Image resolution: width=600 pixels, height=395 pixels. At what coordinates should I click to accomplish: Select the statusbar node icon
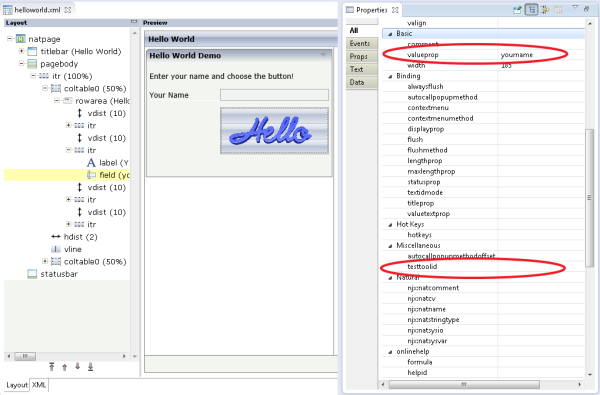(32, 274)
